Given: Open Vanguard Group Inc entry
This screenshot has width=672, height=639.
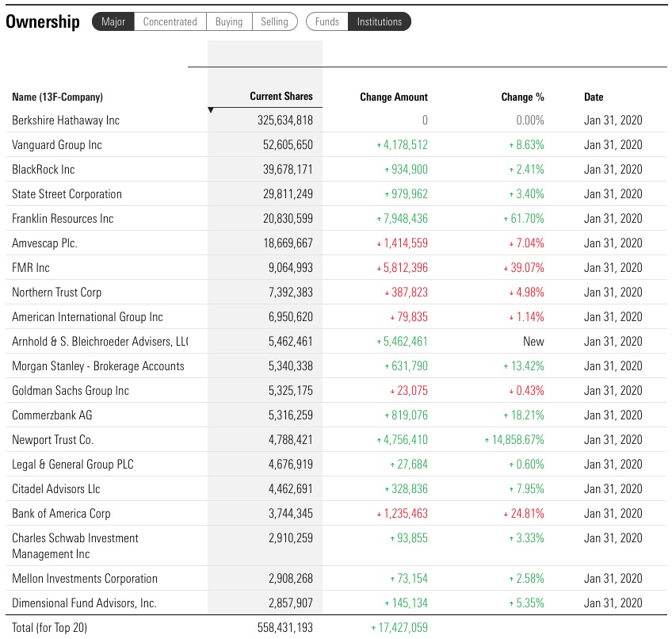Looking at the screenshot, I should (57, 145).
